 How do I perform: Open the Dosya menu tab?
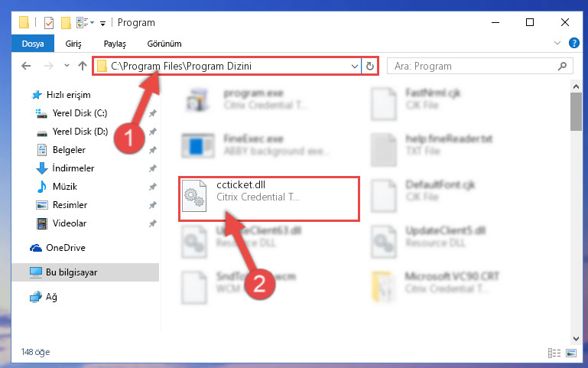point(33,44)
